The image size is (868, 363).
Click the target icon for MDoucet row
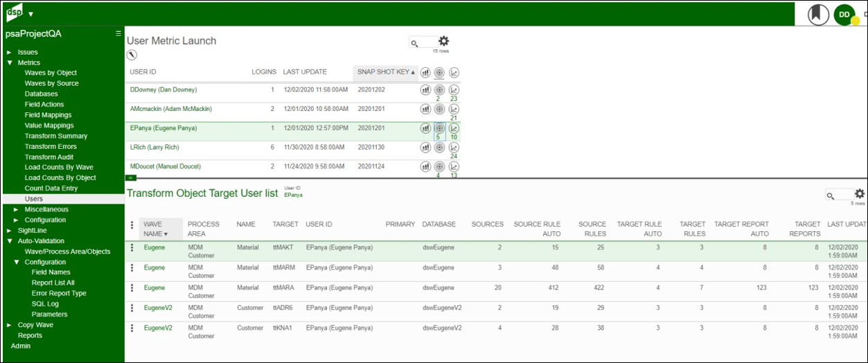439,166
